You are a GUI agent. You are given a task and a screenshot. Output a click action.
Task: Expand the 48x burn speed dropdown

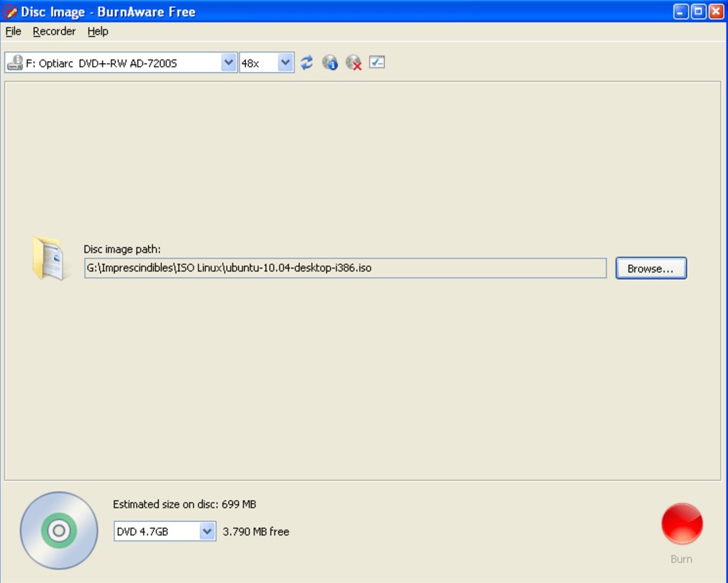(x=286, y=63)
